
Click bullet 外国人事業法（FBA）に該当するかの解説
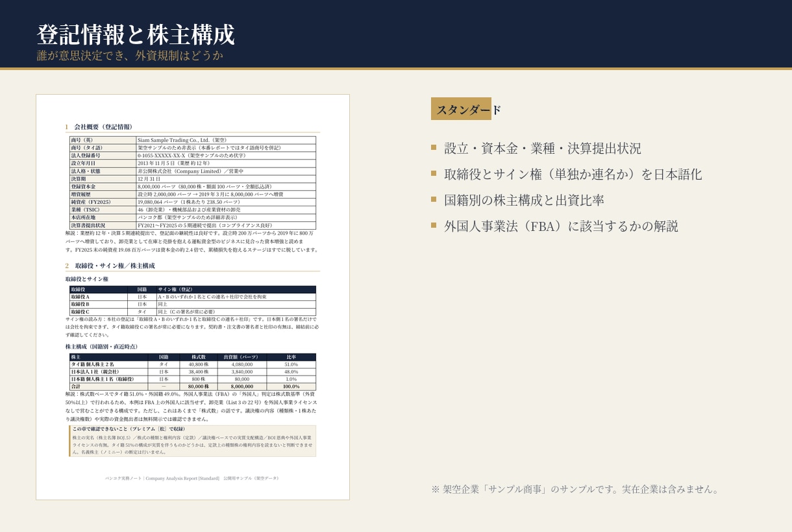coord(562,226)
